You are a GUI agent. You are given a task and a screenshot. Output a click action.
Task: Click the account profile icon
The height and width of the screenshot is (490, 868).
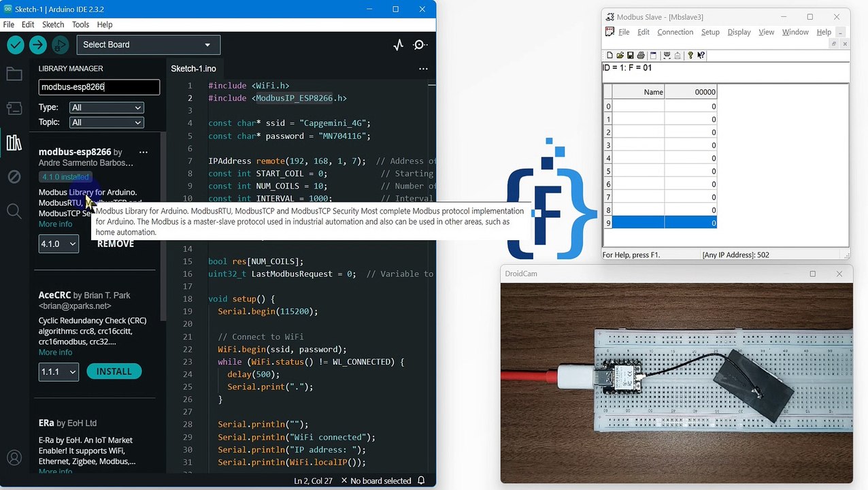click(x=14, y=458)
